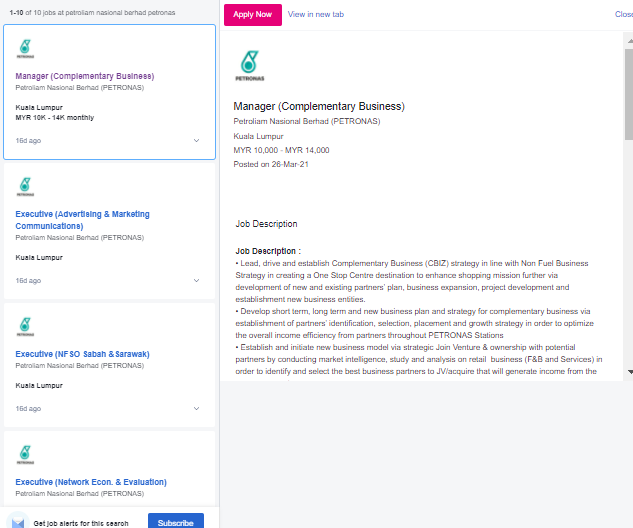This screenshot has height=528, width=633.
Task: Close the job details panel
Action: pos(624,15)
